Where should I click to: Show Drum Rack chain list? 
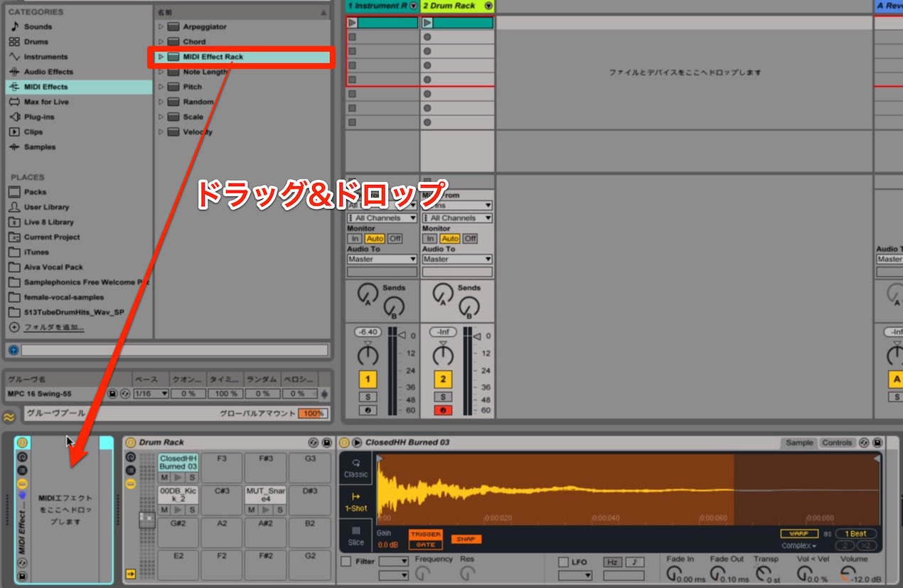(x=130, y=471)
